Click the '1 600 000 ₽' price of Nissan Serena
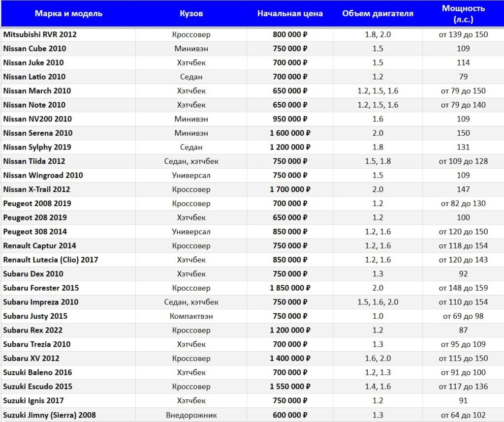Screen dimensions: 504x422 (x=290, y=133)
